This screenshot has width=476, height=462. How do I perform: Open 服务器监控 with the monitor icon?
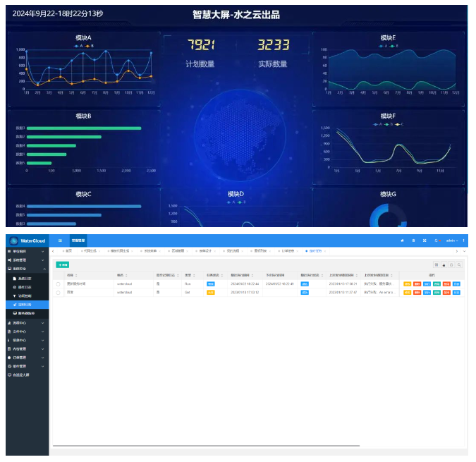point(27,313)
